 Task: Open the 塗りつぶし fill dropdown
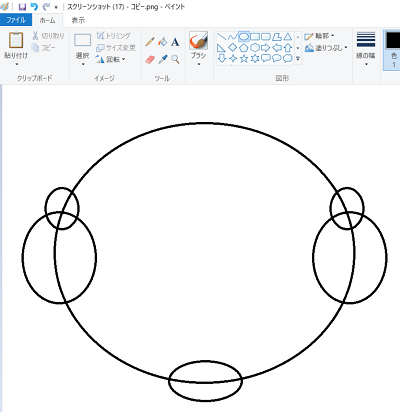click(326, 48)
